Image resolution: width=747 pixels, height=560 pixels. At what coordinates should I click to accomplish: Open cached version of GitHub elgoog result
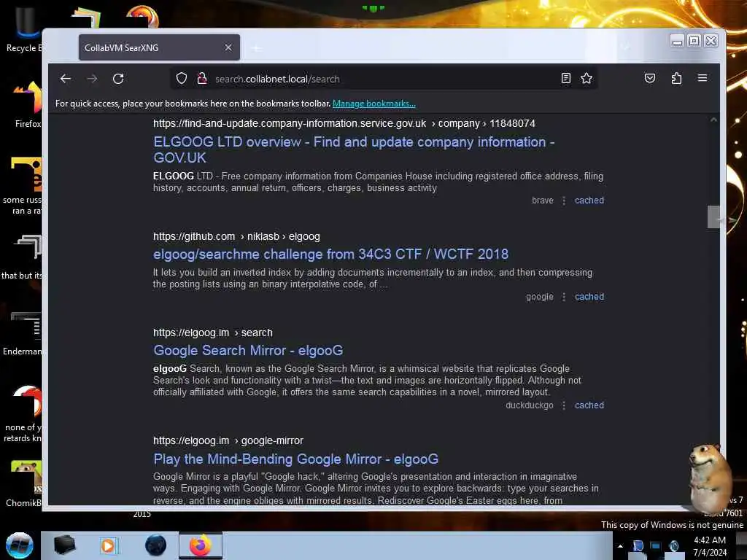(589, 297)
